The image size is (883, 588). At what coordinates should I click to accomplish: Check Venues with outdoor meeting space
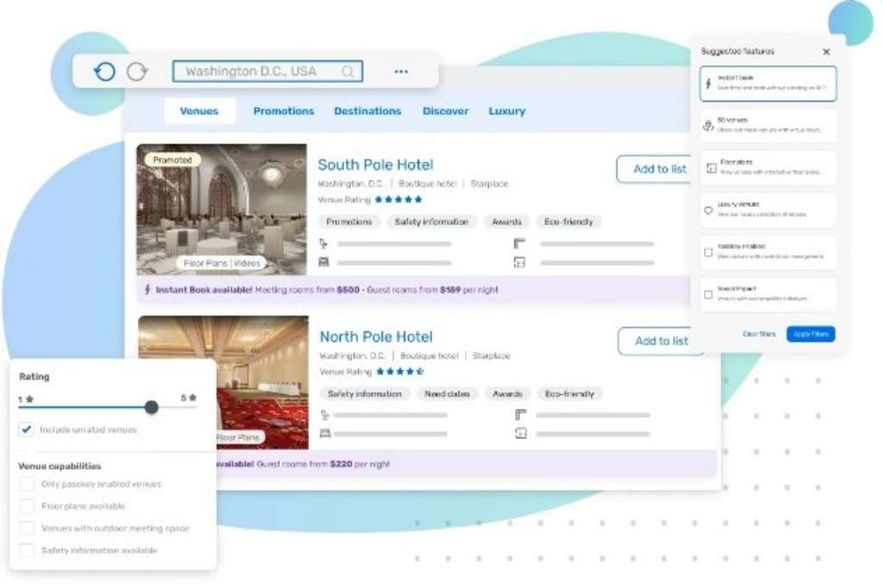[27, 529]
